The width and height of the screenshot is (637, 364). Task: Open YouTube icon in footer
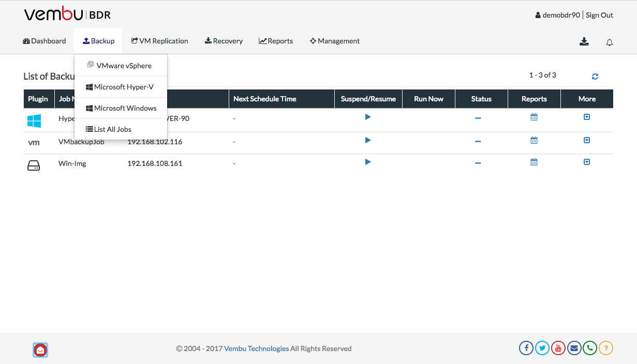[558, 348]
